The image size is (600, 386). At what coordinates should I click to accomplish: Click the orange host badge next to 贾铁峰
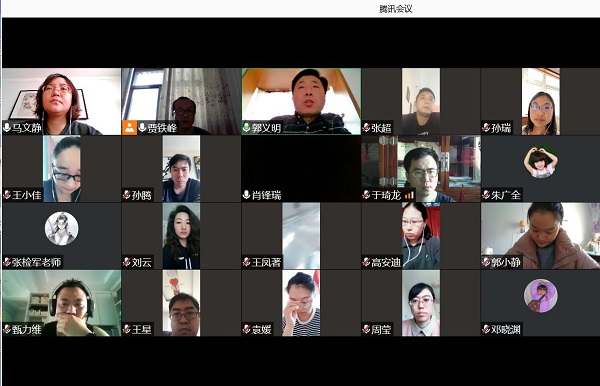pyautogui.click(x=130, y=128)
